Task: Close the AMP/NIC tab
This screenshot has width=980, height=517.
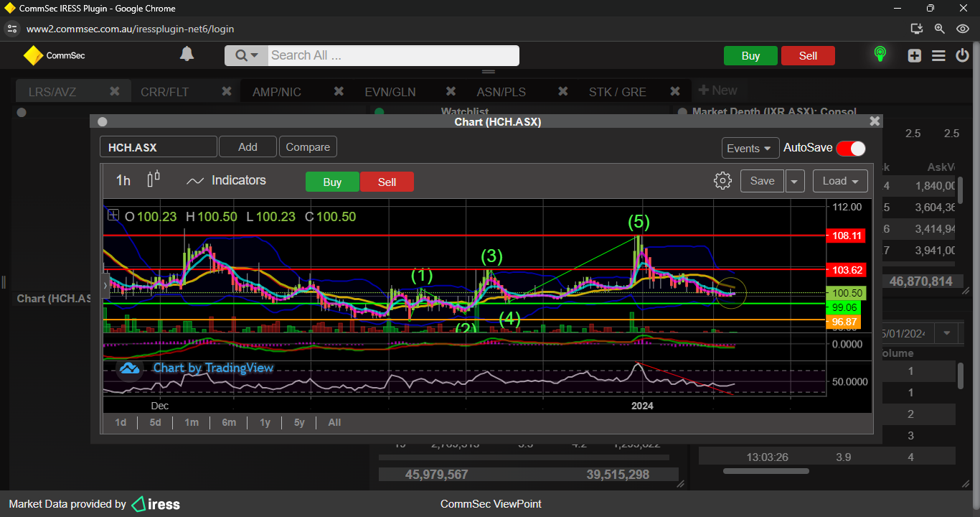Action: [339, 91]
